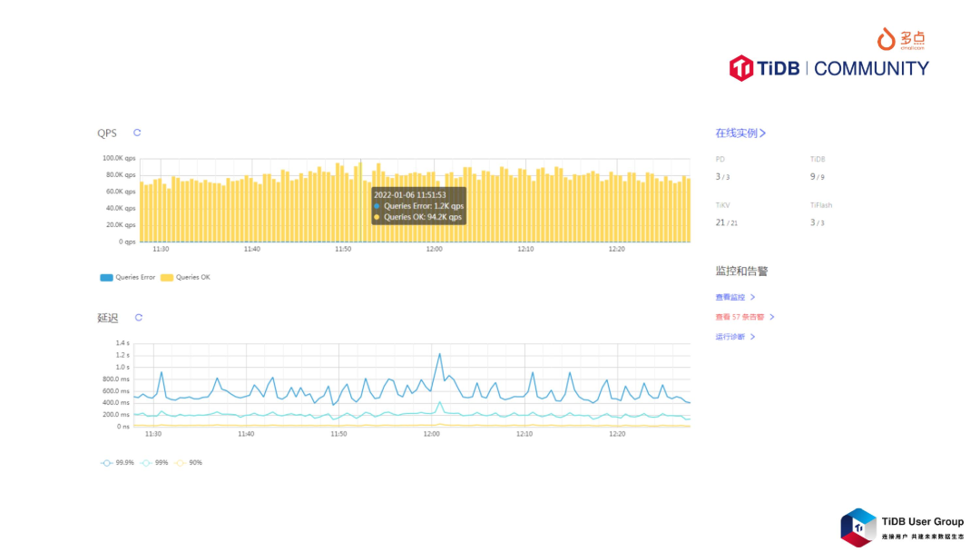The width and height of the screenshot is (980, 552).
Task: Click the 1.2 s latency peak point
Action: (x=440, y=354)
